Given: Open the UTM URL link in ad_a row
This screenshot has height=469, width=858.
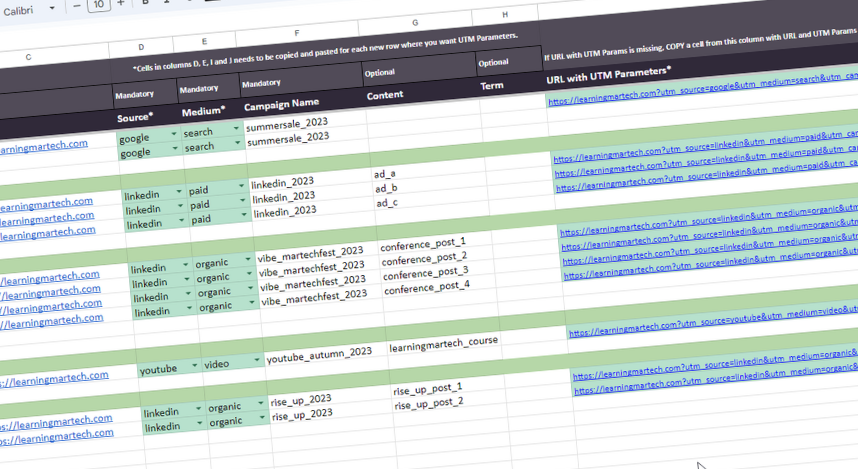Looking at the screenshot, I should (x=706, y=148).
